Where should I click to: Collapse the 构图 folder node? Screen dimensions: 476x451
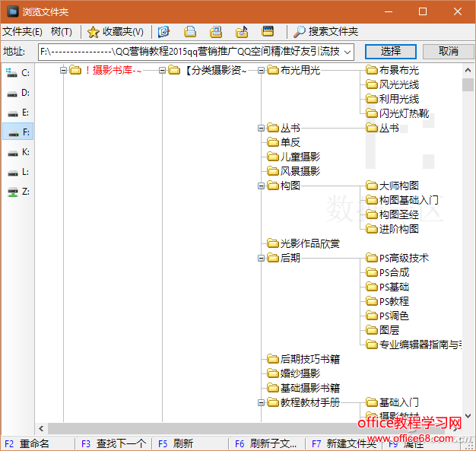(262, 186)
